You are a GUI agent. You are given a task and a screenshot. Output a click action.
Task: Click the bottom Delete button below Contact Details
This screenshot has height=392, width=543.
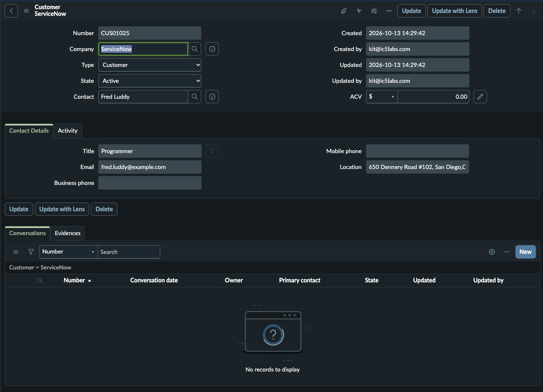click(104, 209)
